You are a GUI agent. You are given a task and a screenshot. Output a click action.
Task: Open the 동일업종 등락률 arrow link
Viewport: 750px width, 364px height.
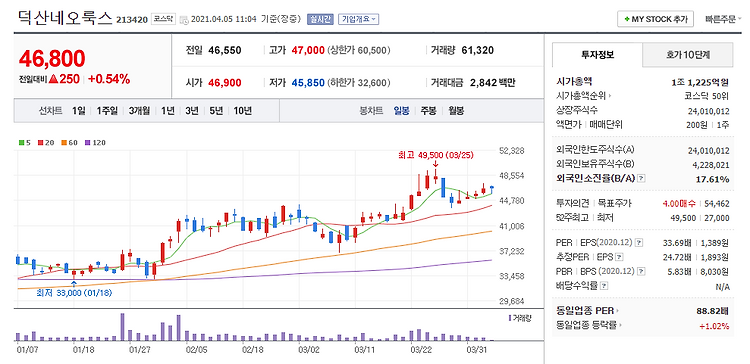[x=589, y=325]
